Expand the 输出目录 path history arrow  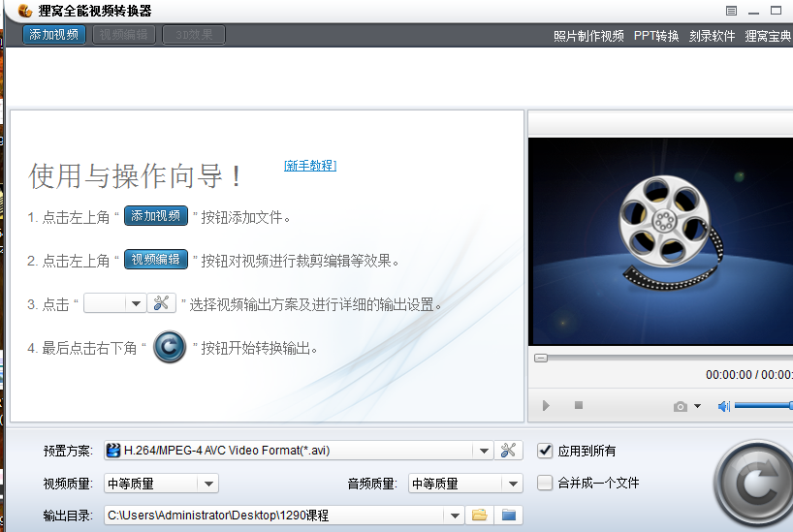coord(456,516)
